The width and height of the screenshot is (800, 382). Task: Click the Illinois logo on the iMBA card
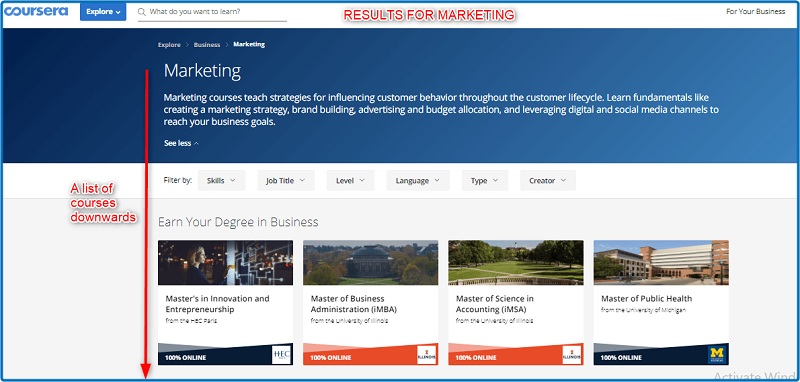pos(427,354)
